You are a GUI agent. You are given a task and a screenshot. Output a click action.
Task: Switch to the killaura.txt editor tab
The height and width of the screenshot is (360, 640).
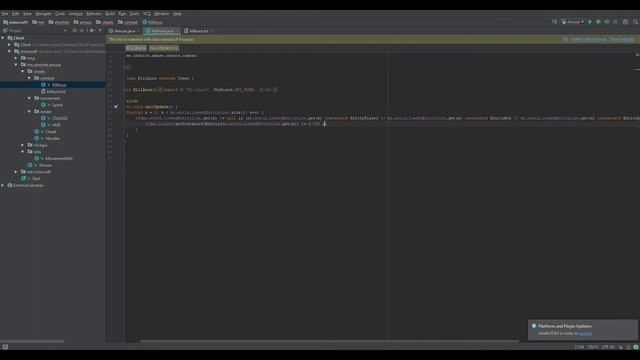click(199, 31)
